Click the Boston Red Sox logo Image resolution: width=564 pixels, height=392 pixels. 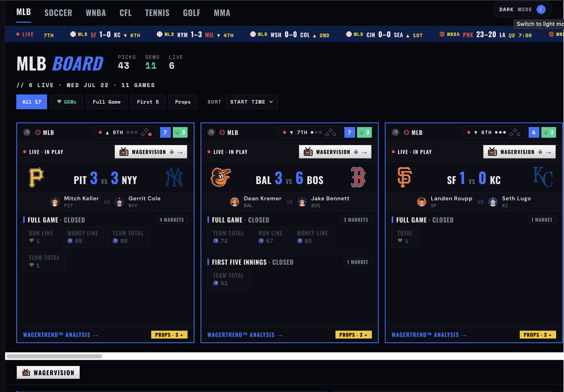click(x=358, y=177)
